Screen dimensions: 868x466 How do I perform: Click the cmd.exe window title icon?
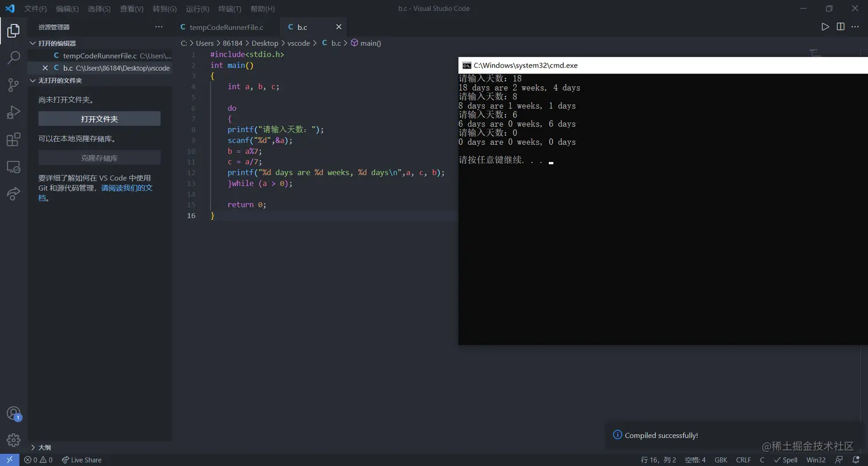click(467, 66)
